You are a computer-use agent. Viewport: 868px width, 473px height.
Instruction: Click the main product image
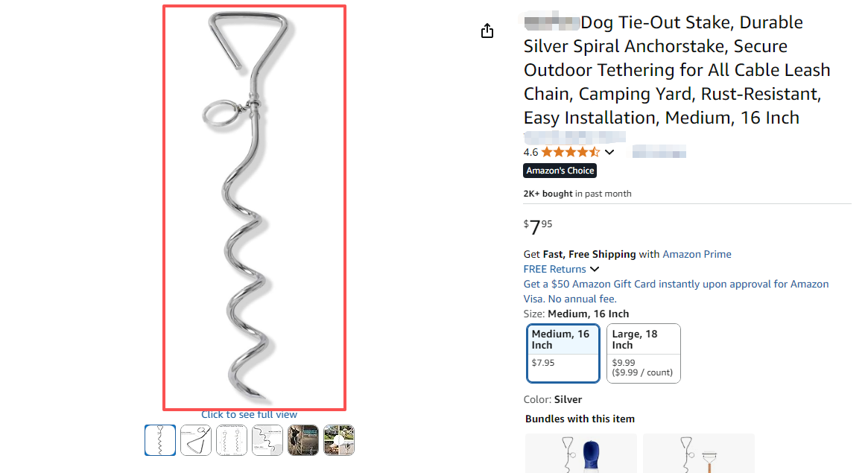pyautogui.click(x=254, y=207)
